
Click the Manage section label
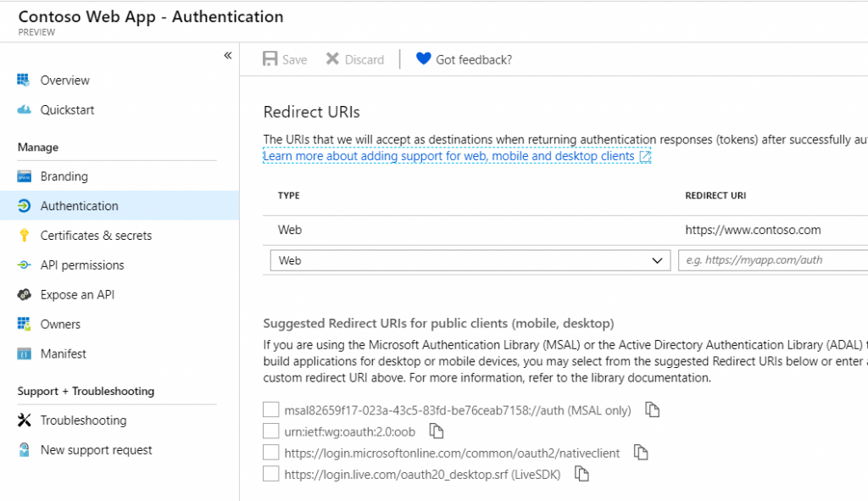coord(37,148)
